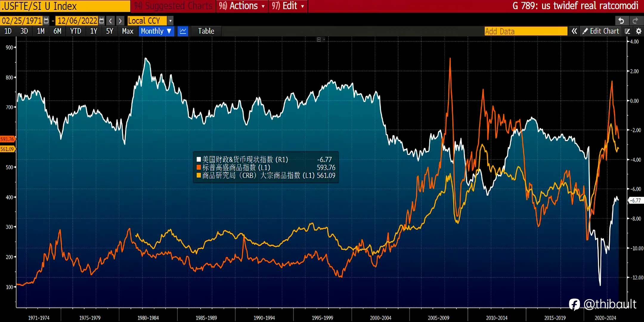Click the previous period arrow
644x322 pixels.
(x=110, y=21)
